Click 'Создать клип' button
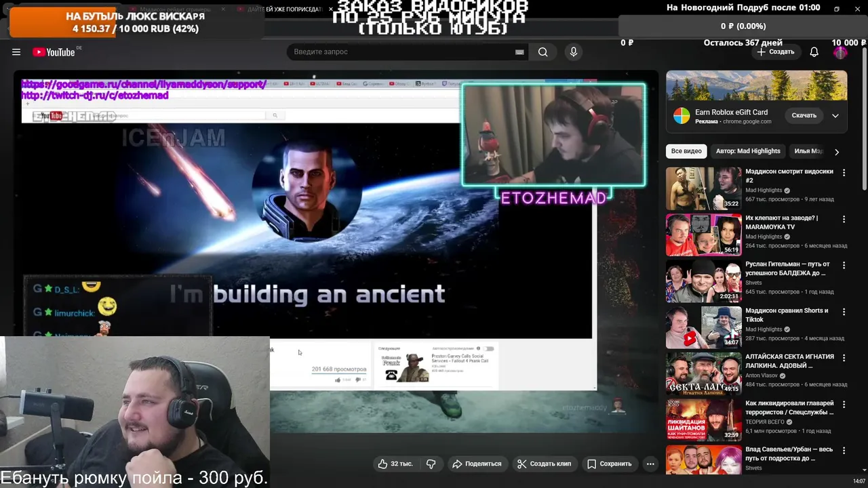Viewport: 868px width, 488px height. tap(544, 464)
